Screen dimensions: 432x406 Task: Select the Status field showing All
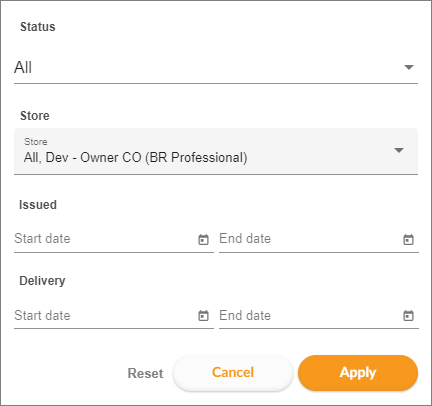216,67
